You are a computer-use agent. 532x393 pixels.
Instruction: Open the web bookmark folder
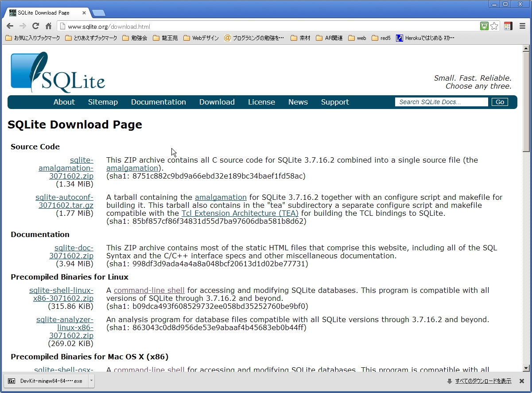click(357, 38)
